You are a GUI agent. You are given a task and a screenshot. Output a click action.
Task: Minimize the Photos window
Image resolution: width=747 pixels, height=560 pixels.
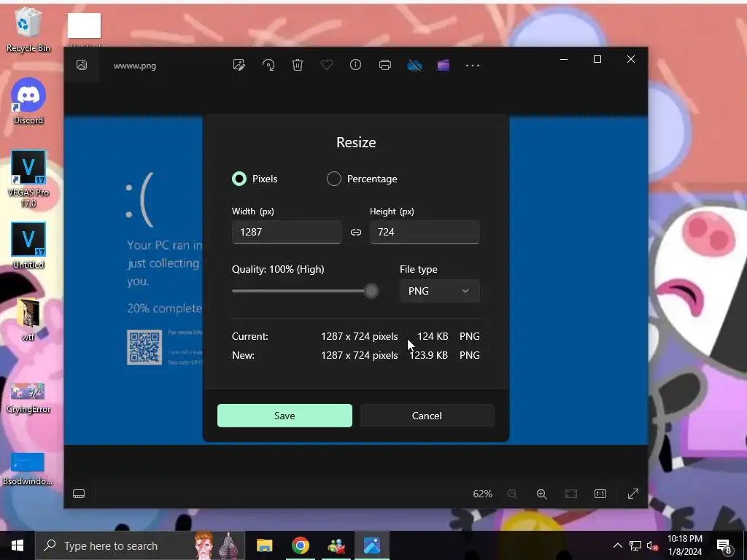pos(564,59)
